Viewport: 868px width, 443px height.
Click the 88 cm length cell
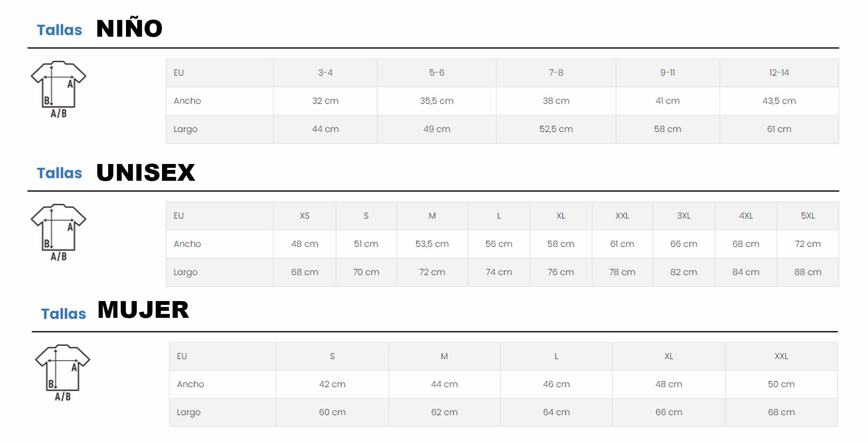(808, 272)
